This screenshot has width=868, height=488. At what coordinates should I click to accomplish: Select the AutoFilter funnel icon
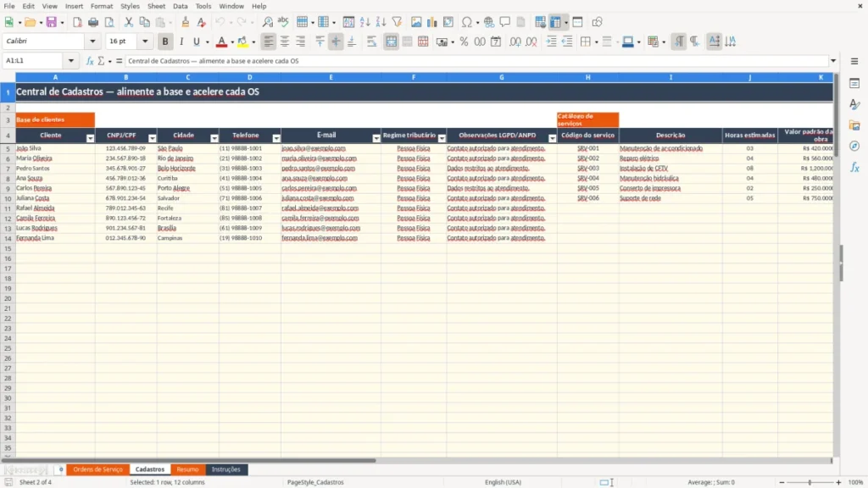click(397, 22)
